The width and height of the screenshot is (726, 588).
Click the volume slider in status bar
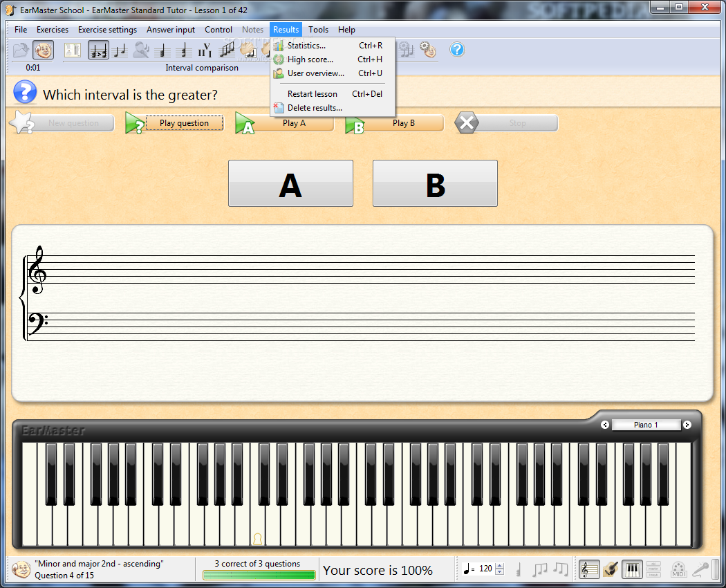[x=716, y=569]
